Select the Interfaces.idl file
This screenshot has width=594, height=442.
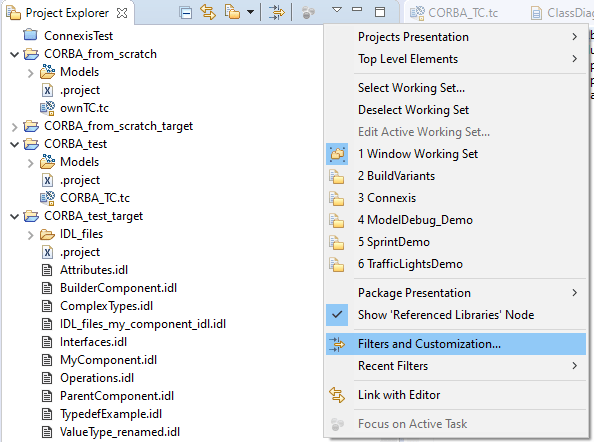pyautogui.click(x=93, y=342)
